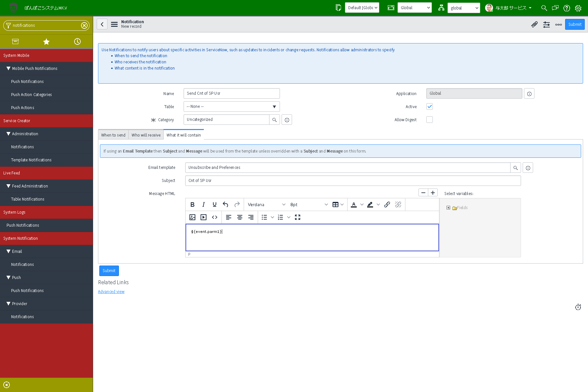Choose font family Verdana dropdown
The image size is (588, 392).
(x=266, y=204)
